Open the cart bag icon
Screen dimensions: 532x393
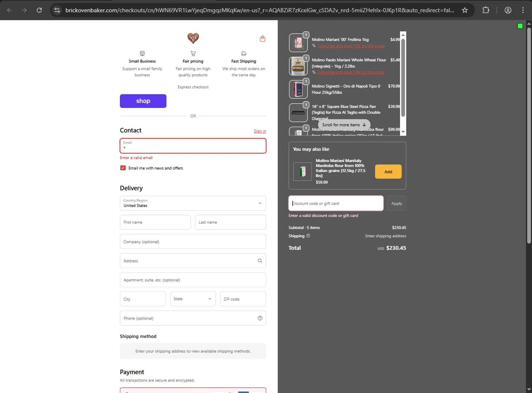(x=262, y=38)
